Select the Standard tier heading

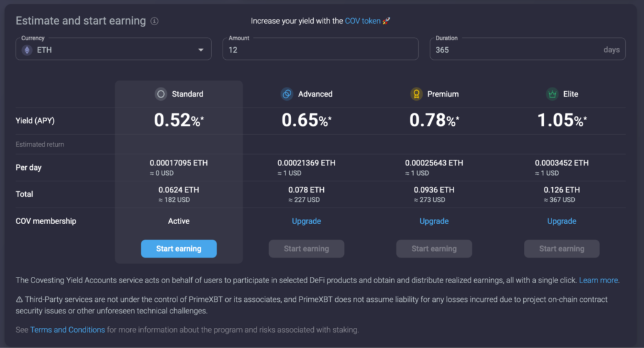(187, 94)
